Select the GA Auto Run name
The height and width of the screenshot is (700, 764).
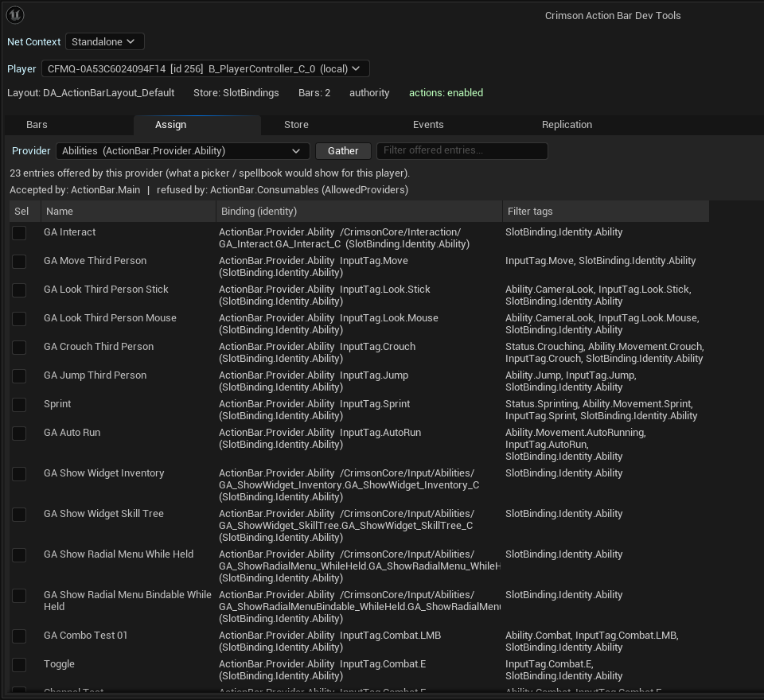click(x=72, y=433)
